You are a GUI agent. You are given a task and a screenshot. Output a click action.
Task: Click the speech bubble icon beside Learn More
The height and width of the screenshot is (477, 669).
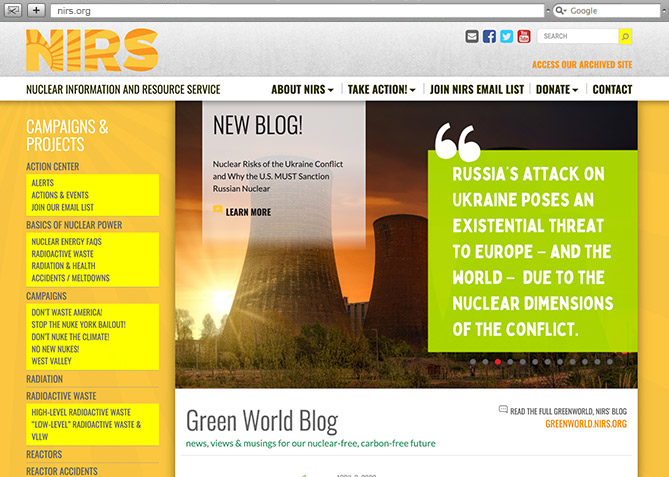(x=218, y=209)
